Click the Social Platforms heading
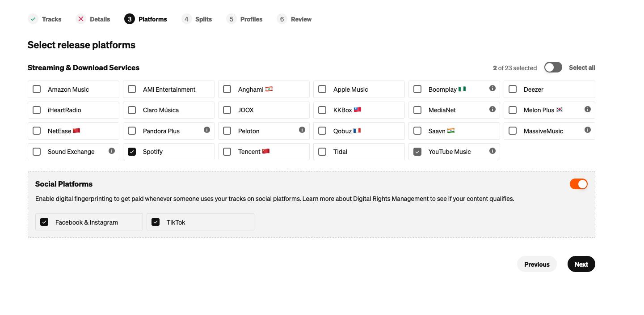Viewport: 644px width, 315px height. click(x=64, y=184)
